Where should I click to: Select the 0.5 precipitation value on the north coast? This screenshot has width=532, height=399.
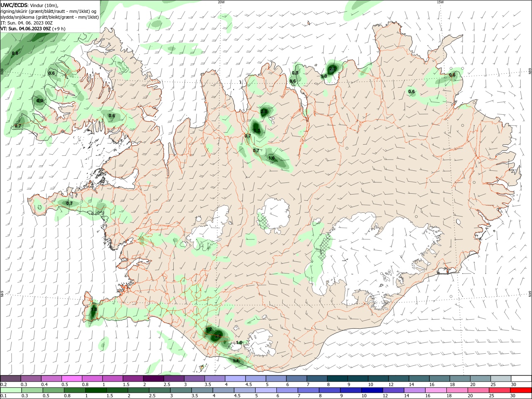(x=295, y=73)
